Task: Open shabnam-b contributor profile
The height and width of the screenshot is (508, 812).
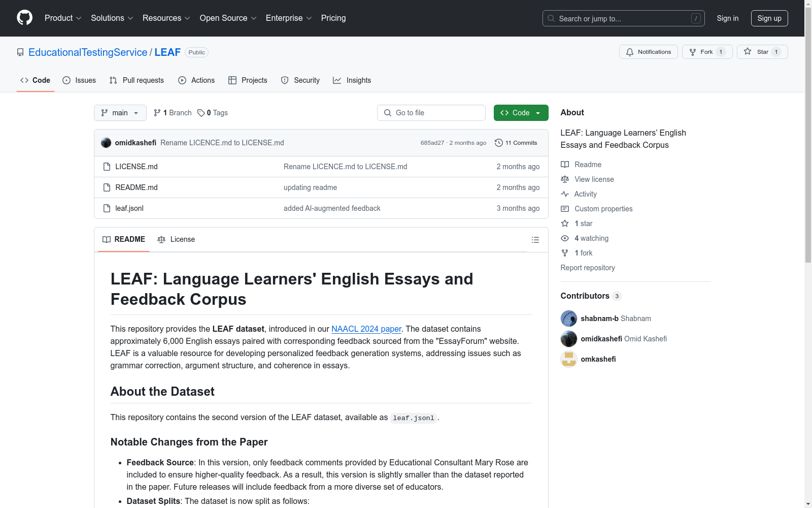Action: [x=599, y=319]
